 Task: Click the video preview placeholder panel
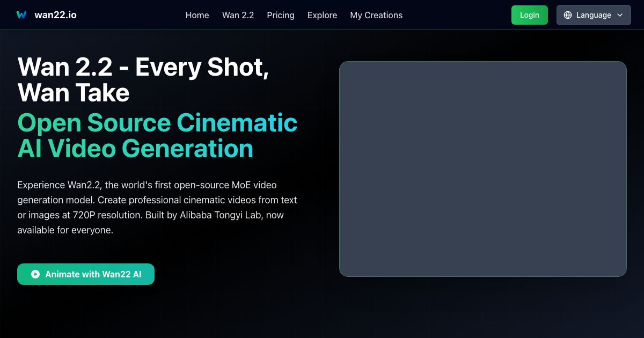(483, 169)
